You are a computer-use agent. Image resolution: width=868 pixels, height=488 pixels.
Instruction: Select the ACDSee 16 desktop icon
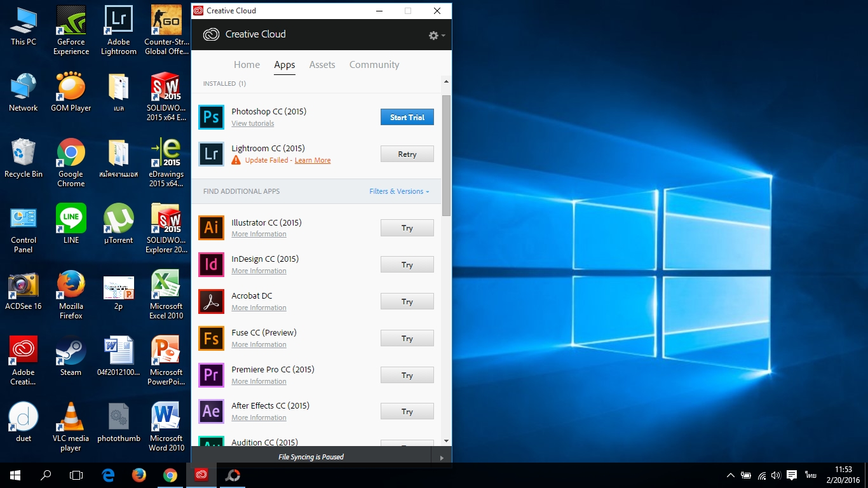pos(24,291)
